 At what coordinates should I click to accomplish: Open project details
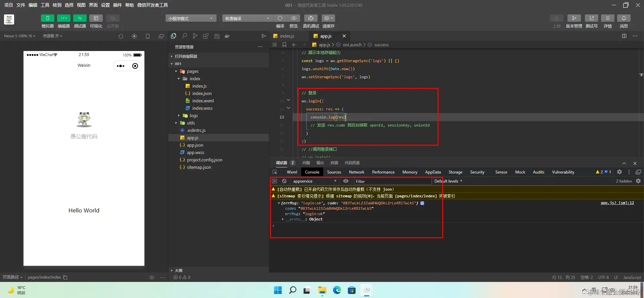coord(607,18)
